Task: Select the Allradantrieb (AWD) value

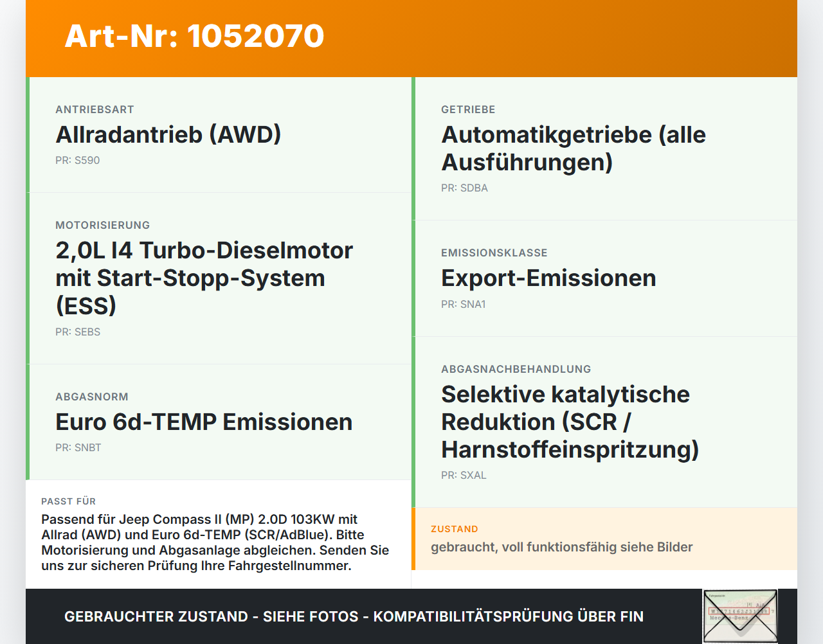Action: 168,134
